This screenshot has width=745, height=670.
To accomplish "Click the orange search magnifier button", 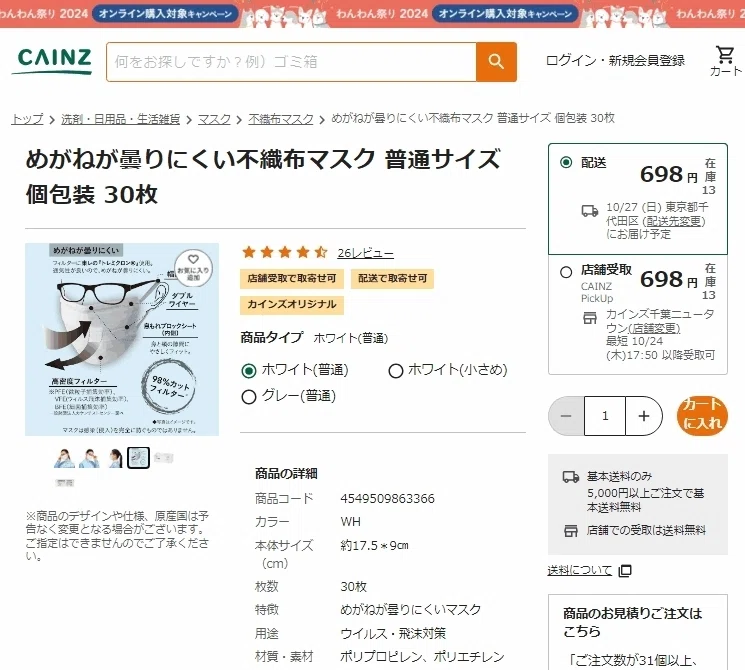I will click(496, 62).
